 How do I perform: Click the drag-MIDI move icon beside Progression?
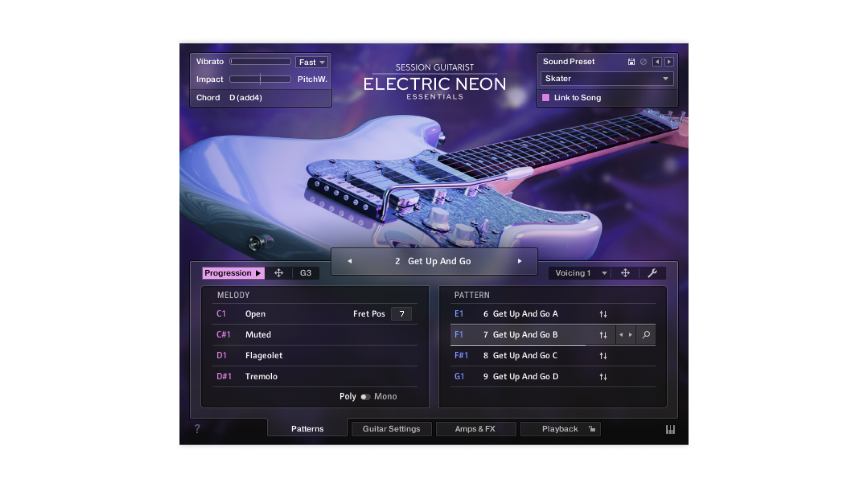(278, 273)
